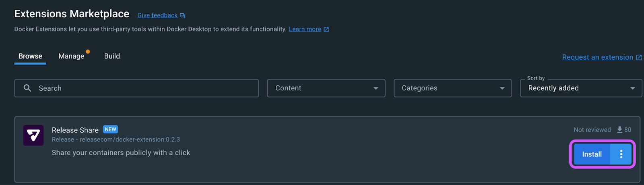Viewport: 644px width, 185px height.
Task: Install the Release Share extension
Action: click(592, 154)
